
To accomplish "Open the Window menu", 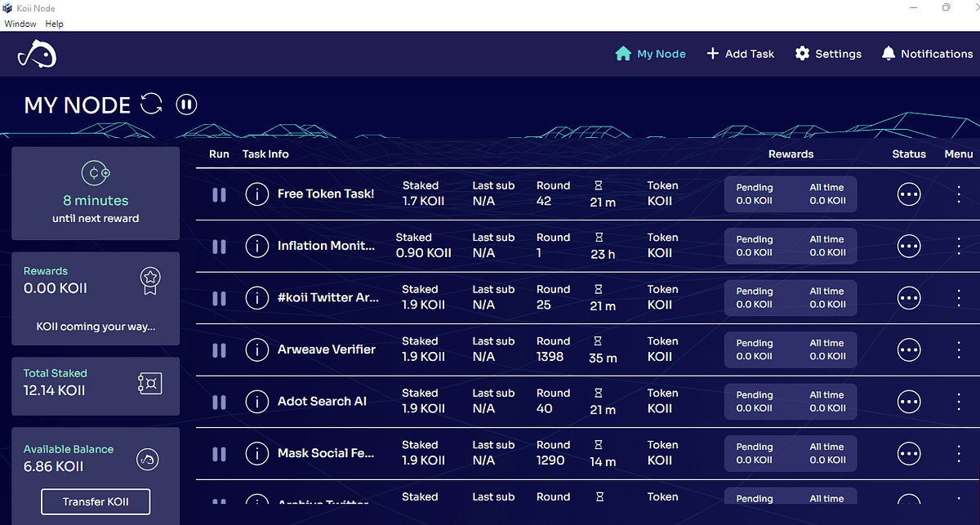I will tap(20, 24).
